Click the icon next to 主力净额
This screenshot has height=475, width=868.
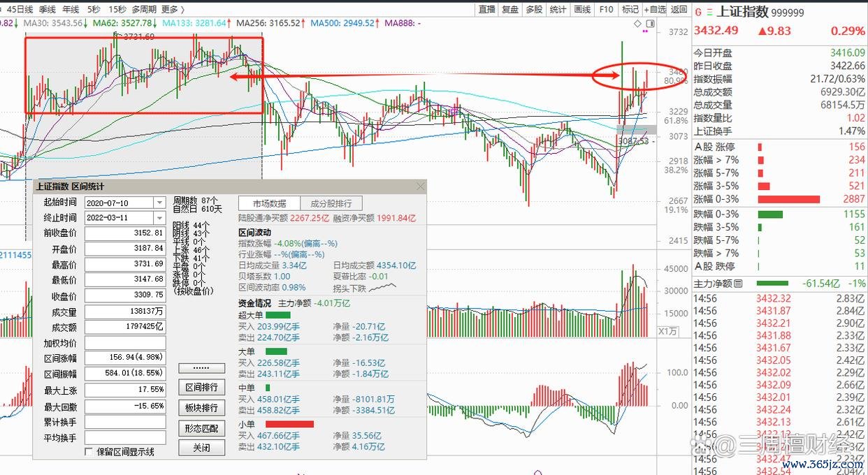tap(738, 284)
